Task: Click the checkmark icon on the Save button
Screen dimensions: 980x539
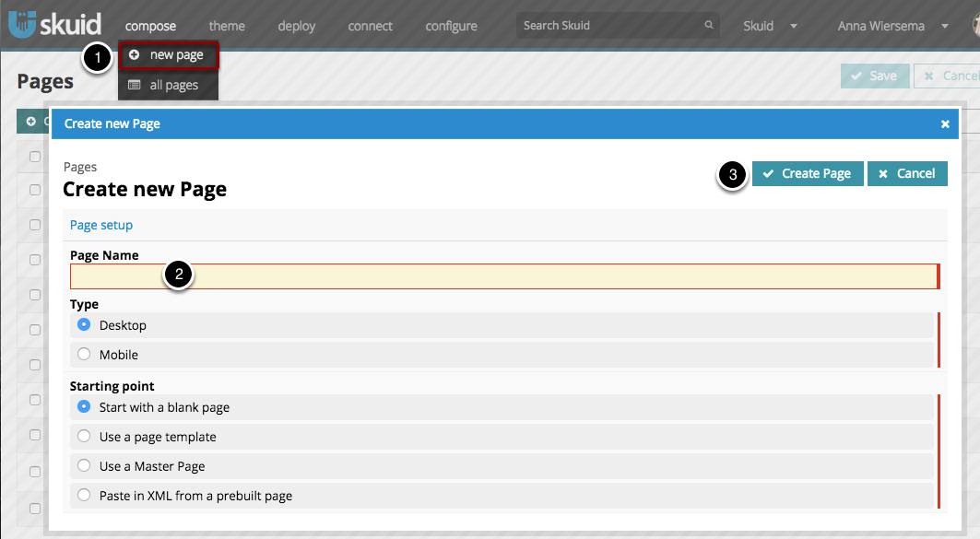Action: [857, 76]
